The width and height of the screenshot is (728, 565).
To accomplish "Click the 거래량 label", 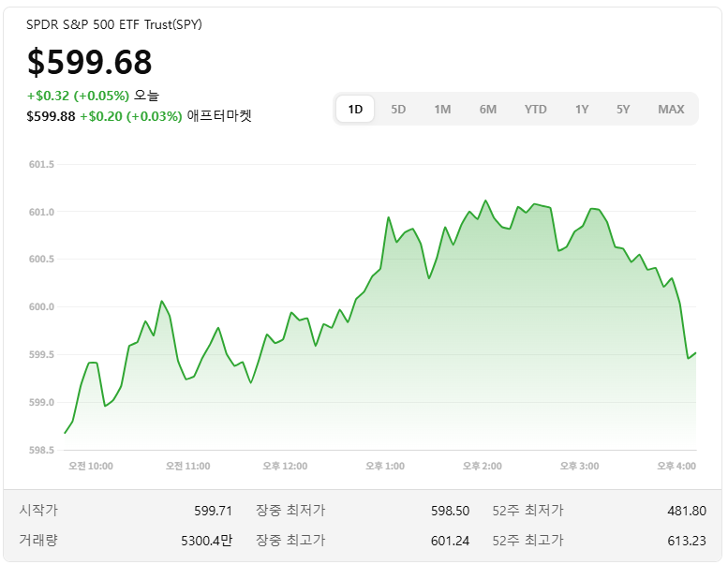I will 38,540.
